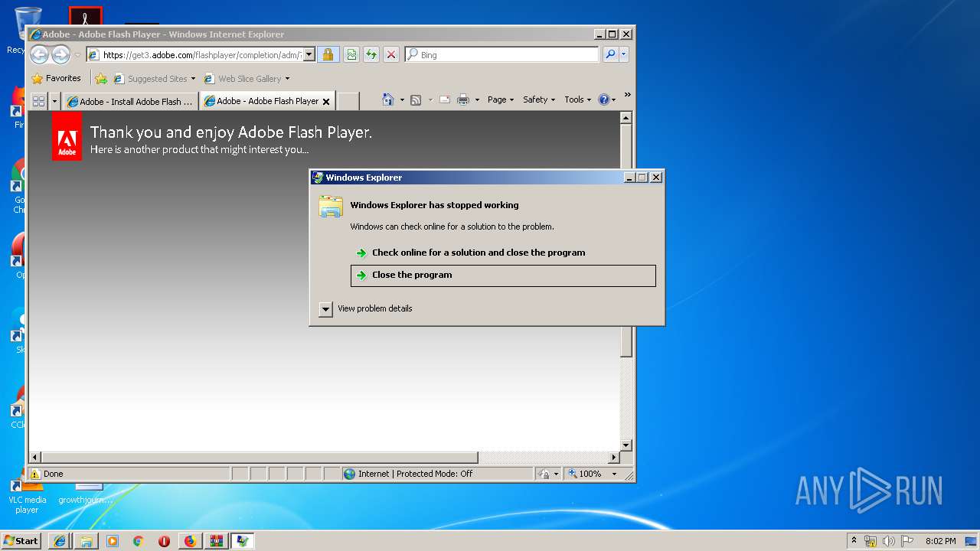980x551 pixels.
Task: Open the Suggested Sites link
Action: point(154,78)
